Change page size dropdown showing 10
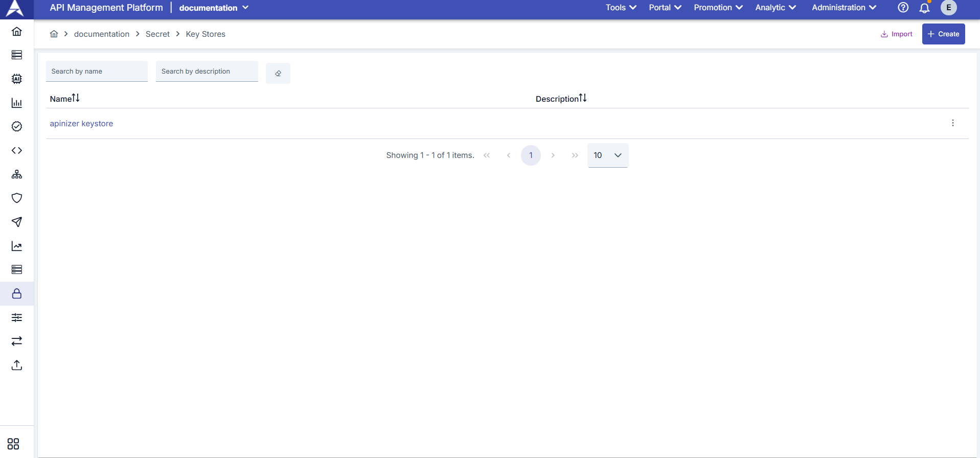This screenshot has width=980, height=458. tap(608, 155)
